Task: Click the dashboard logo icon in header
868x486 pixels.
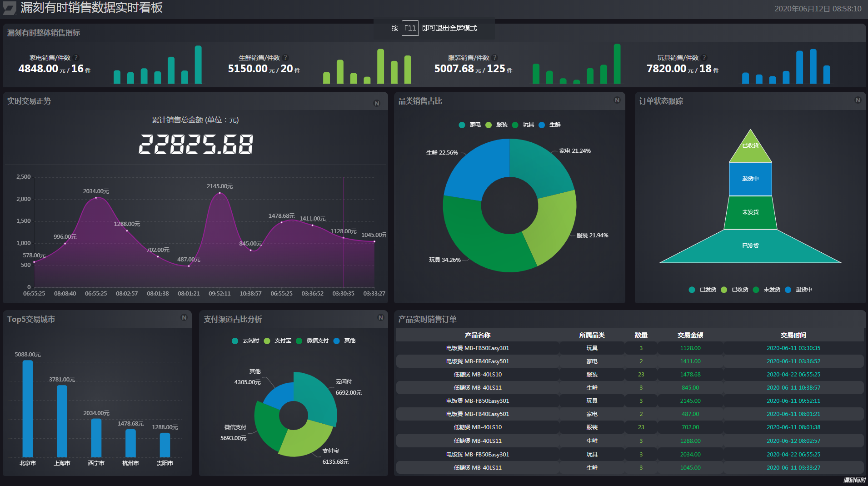Action: (10, 8)
